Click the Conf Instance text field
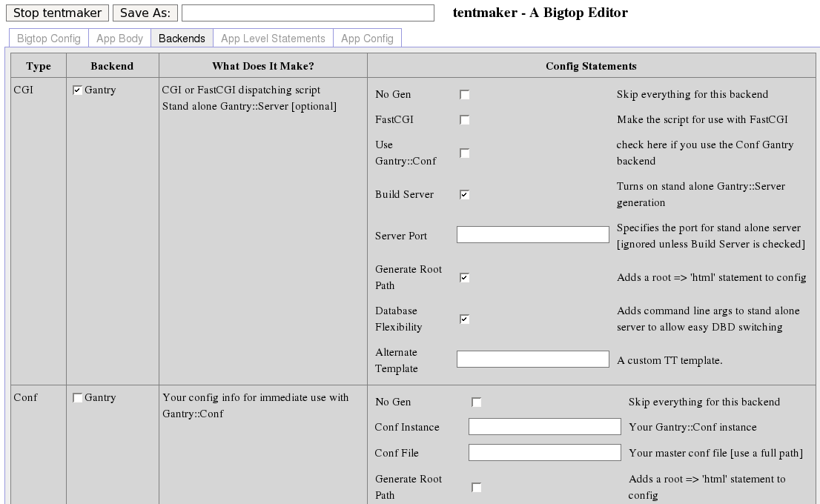This screenshot has width=820, height=504. tap(545, 426)
